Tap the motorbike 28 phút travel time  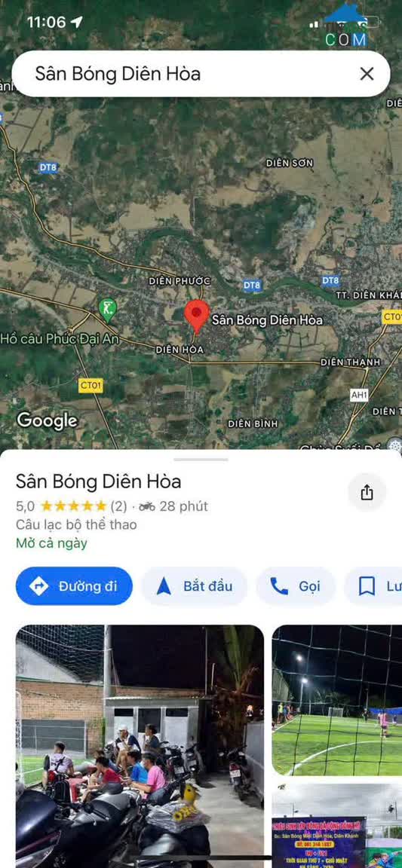pos(173,506)
